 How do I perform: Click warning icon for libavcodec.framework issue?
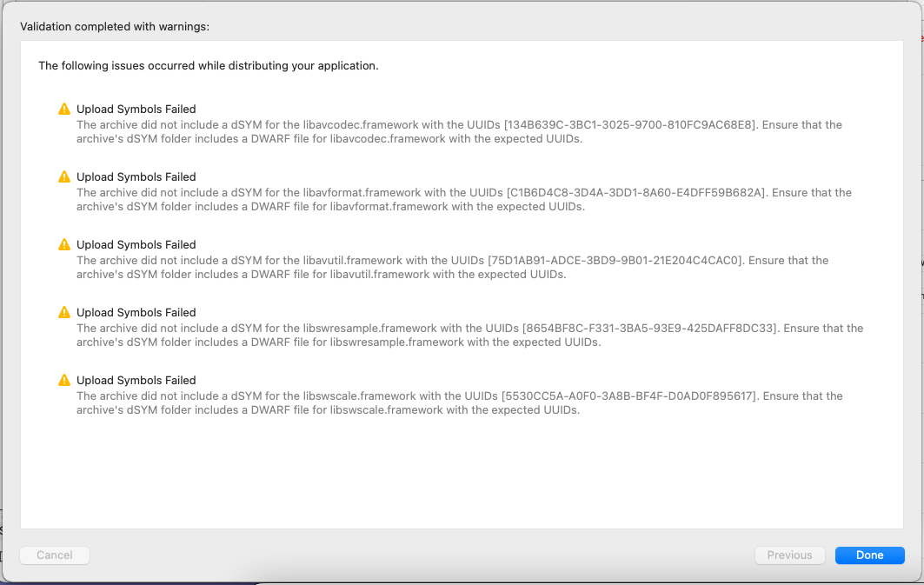coord(64,109)
